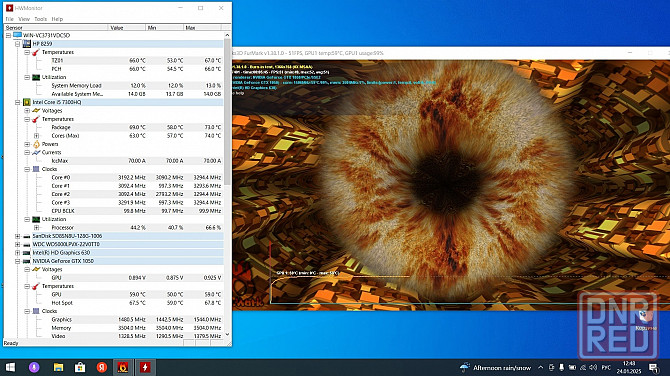Click the Afternoon rain/snow weather widget
This screenshot has width=670, height=376.
496,367
